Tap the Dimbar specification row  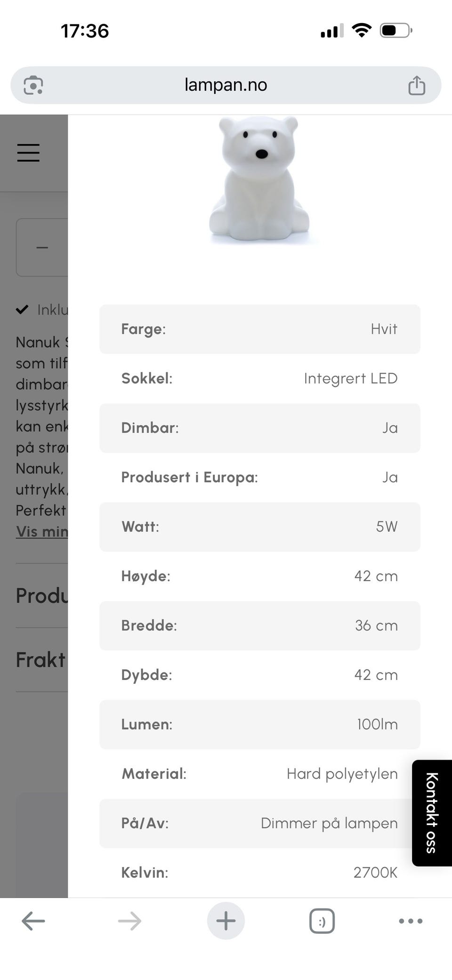click(259, 428)
